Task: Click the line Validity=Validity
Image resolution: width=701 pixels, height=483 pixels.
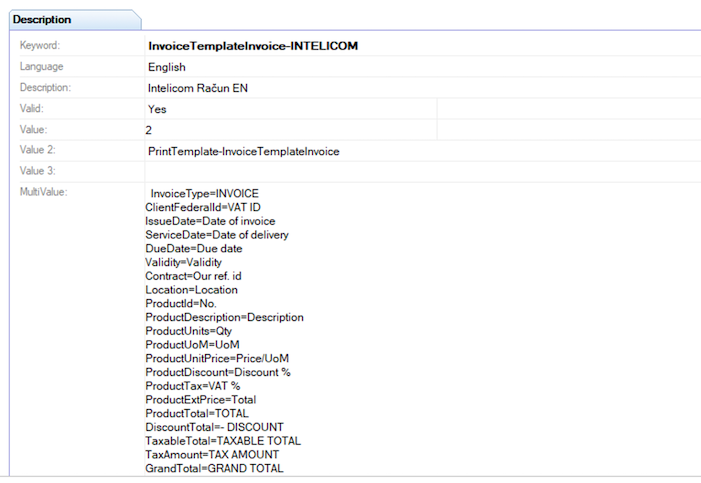Action: coord(183,263)
